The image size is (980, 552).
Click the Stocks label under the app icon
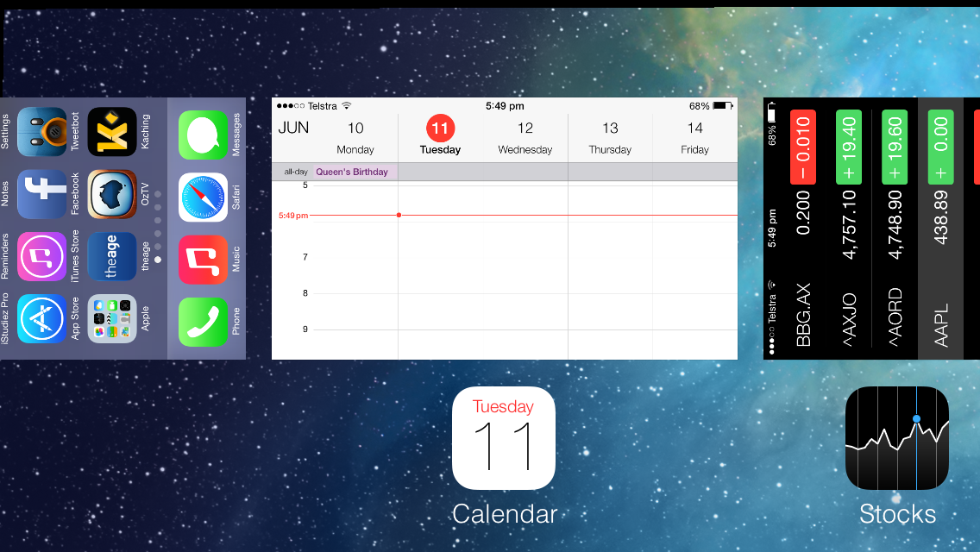pyautogui.click(x=897, y=514)
